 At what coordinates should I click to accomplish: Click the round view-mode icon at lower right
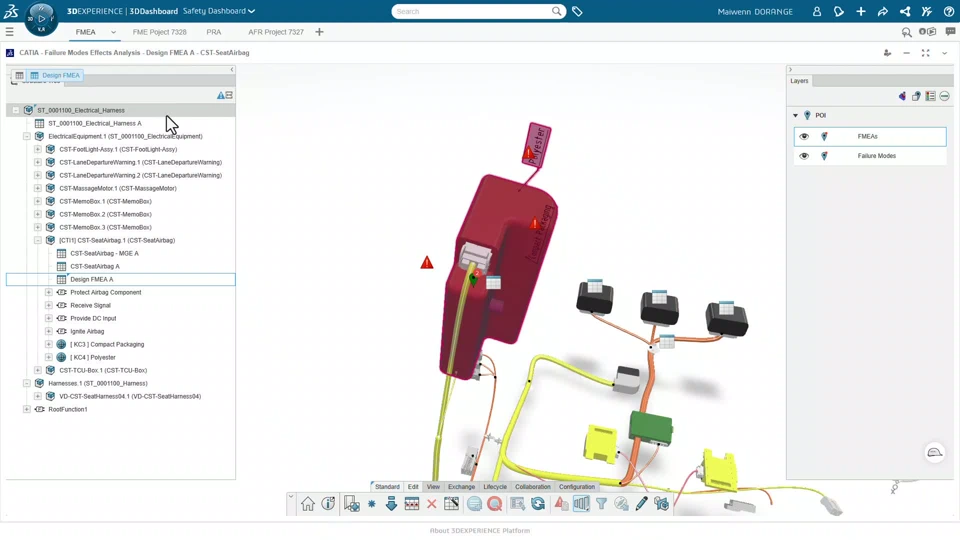[934, 452]
